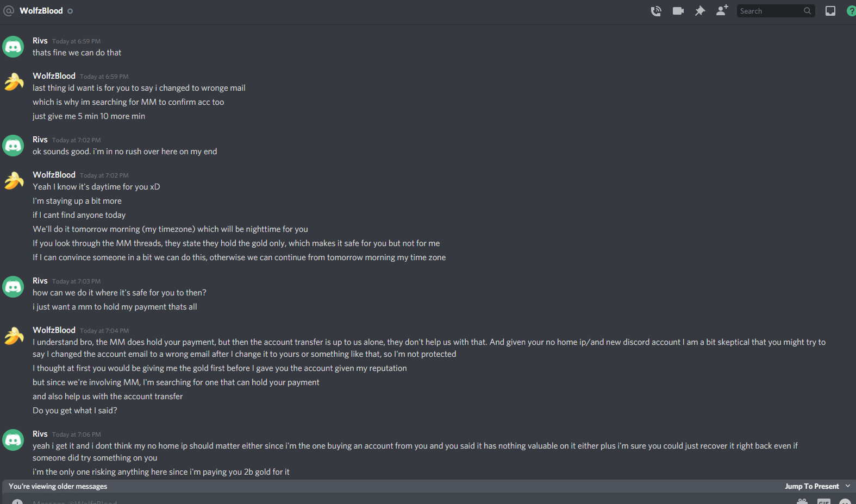
Task: Click the WolfzBlood name in the header
Action: pos(41,11)
